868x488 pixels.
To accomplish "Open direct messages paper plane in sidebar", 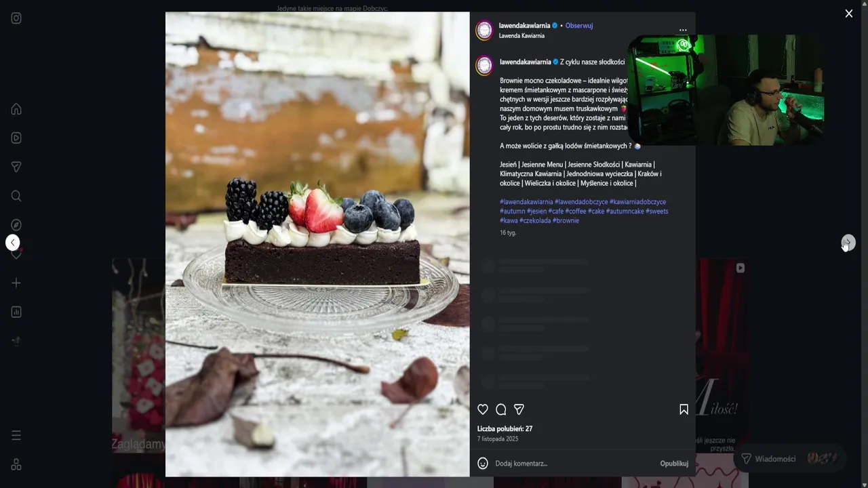I will pyautogui.click(x=16, y=167).
